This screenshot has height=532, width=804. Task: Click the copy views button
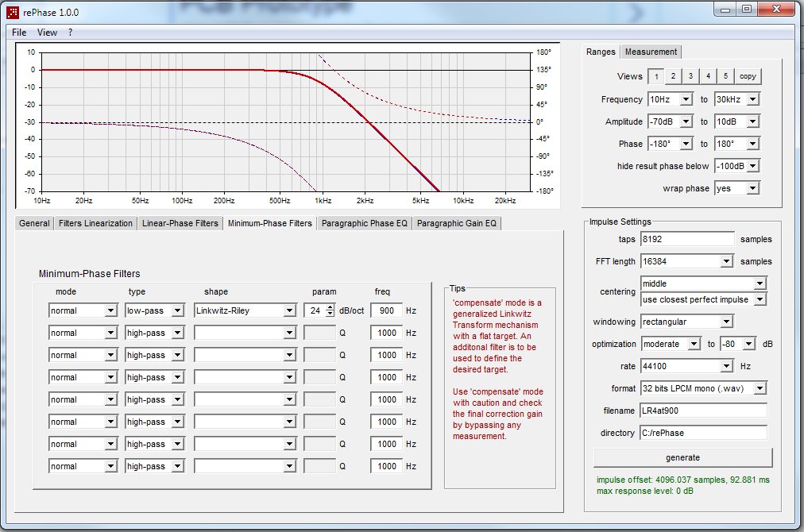pyautogui.click(x=748, y=76)
